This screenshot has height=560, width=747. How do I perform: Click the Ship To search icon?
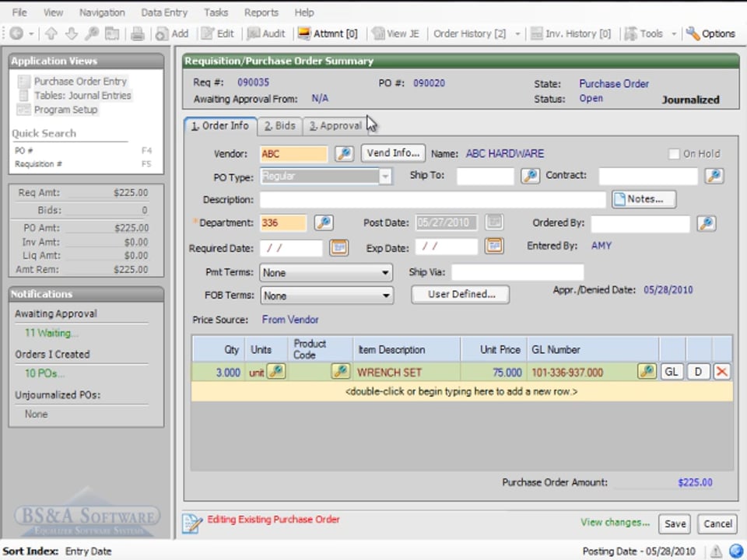[x=530, y=177]
